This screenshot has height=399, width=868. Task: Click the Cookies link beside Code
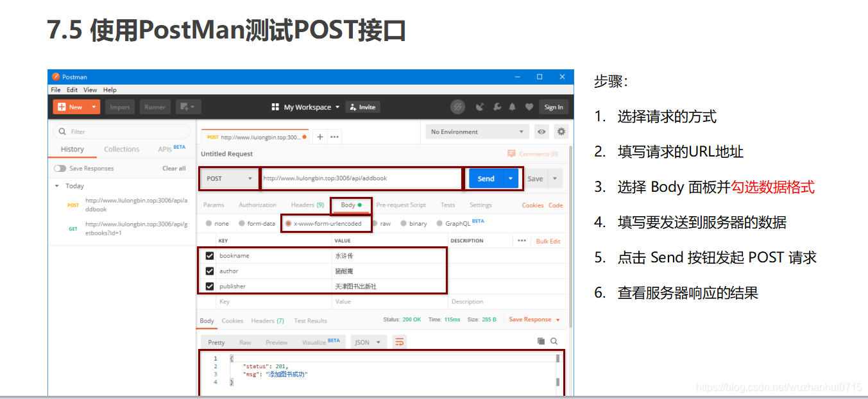point(532,205)
